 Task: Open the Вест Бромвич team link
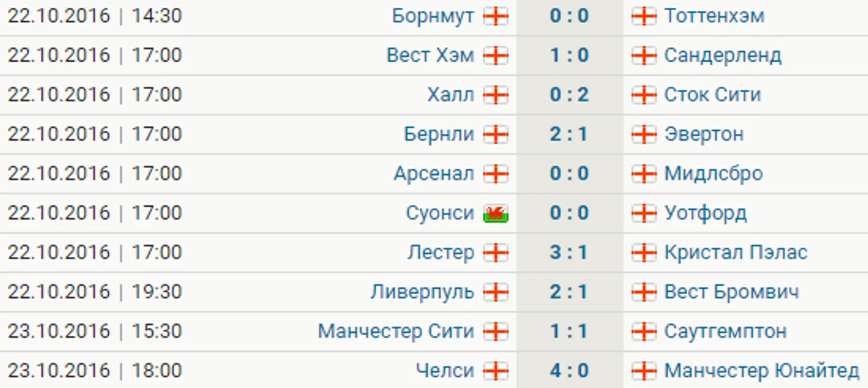point(732,292)
